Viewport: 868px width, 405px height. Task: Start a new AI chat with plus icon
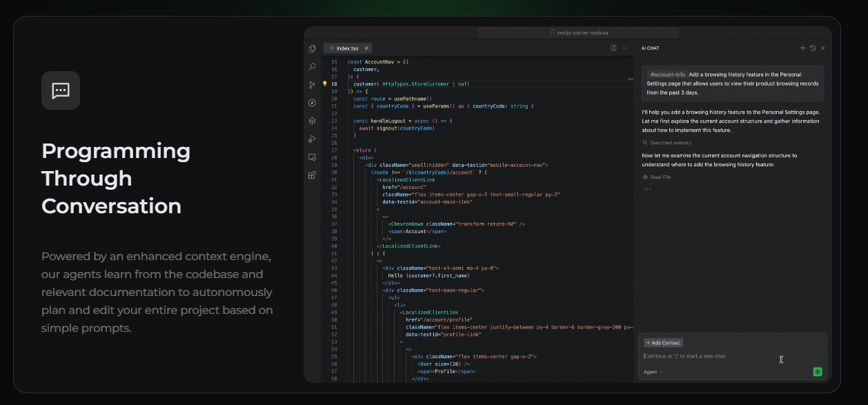coord(802,48)
